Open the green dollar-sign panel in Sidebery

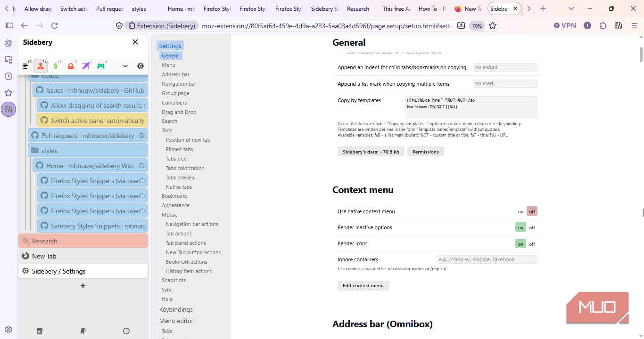(56, 66)
